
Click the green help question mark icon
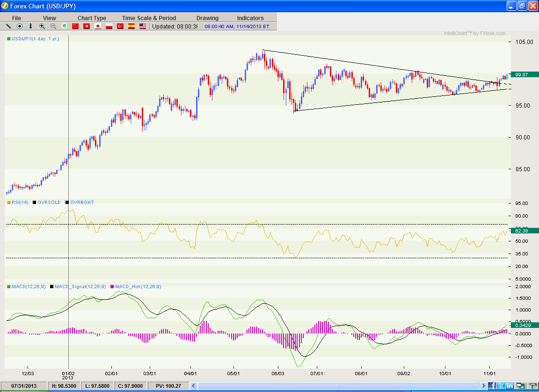tap(532, 386)
